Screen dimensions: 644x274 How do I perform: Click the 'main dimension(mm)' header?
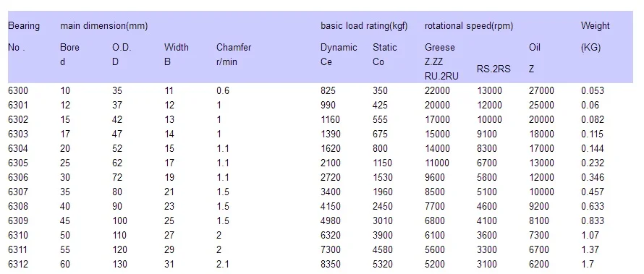click(x=104, y=26)
